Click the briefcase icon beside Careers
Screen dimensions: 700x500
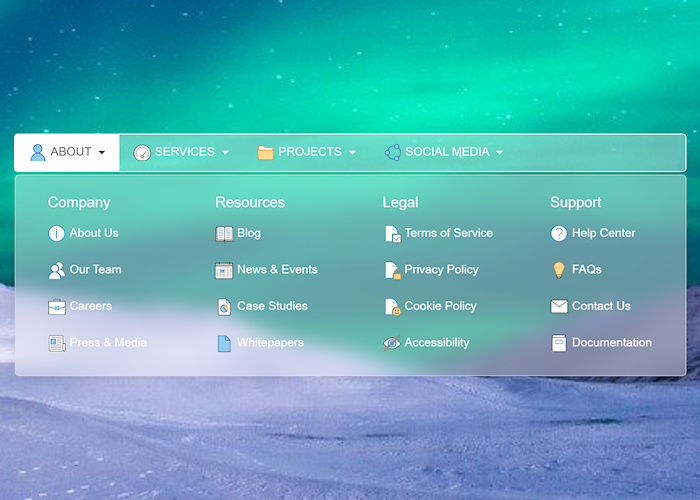point(56,307)
